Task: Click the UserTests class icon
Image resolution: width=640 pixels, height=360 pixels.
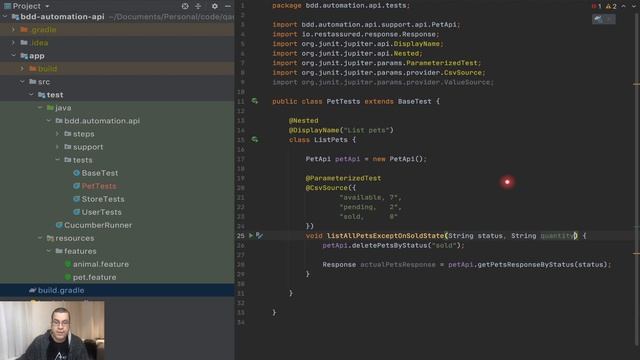Action: pyautogui.click(x=76, y=212)
